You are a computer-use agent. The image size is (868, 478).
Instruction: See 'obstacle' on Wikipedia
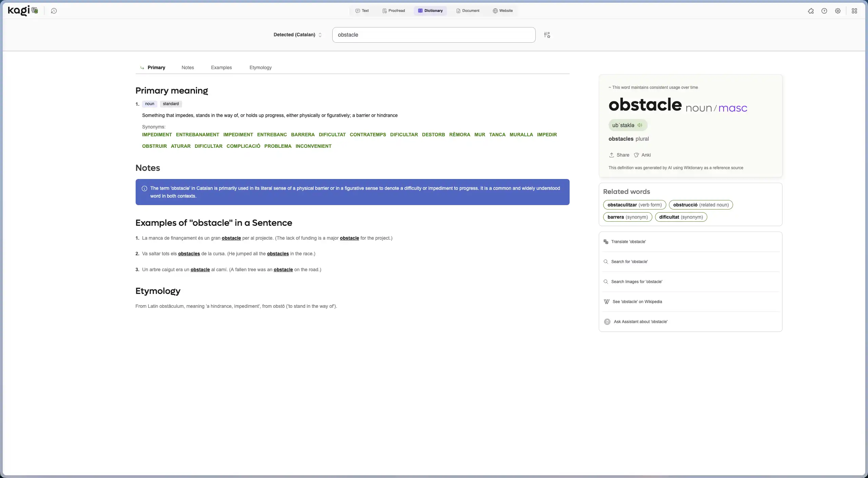tap(637, 302)
